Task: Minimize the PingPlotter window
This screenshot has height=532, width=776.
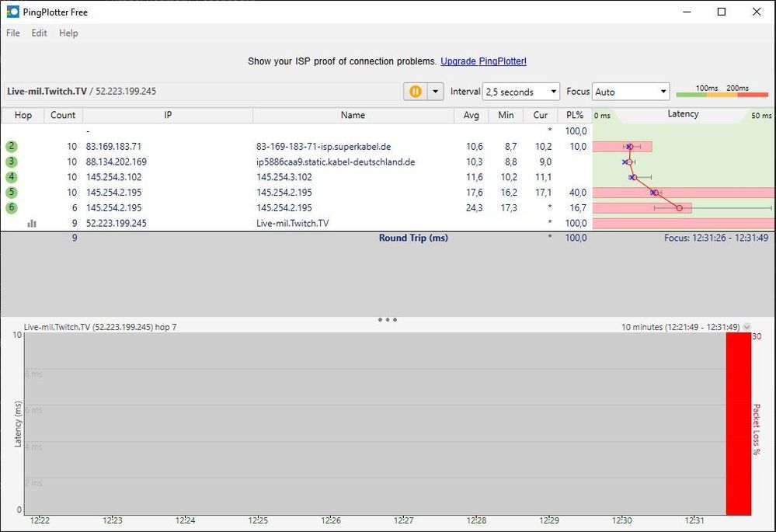Action: 687,12
